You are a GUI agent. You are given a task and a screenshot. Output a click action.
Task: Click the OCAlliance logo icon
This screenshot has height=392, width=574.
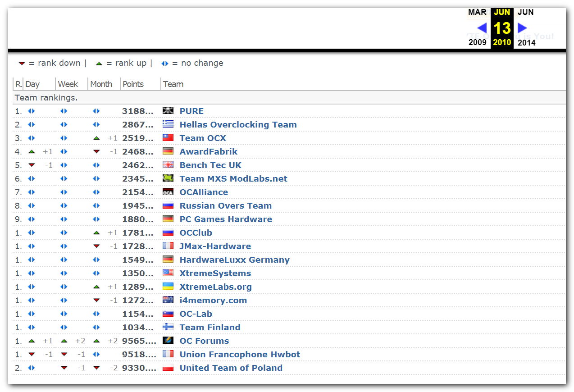168,192
